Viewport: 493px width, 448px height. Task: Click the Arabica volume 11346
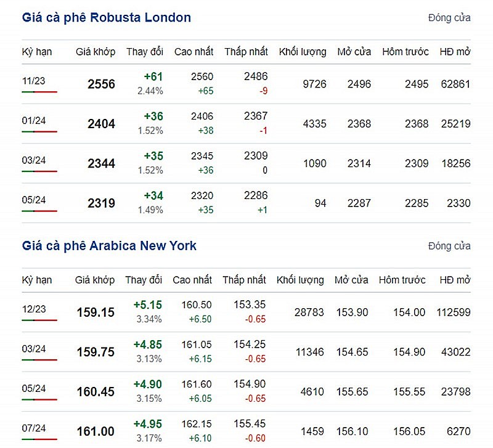point(310,352)
